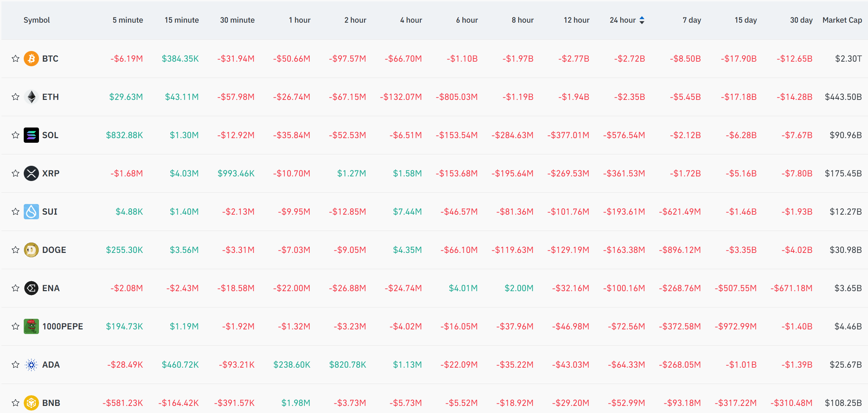Select ENA 6 hour value $4.01M
868x413 pixels.
point(463,288)
